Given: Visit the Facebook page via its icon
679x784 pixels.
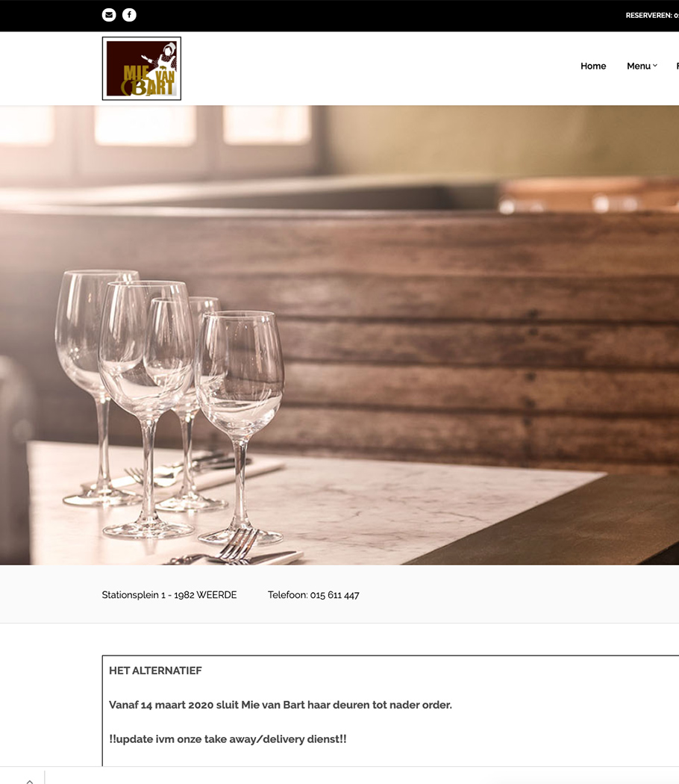Looking at the screenshot, I should pyautogui.click(x=129, y=15).
